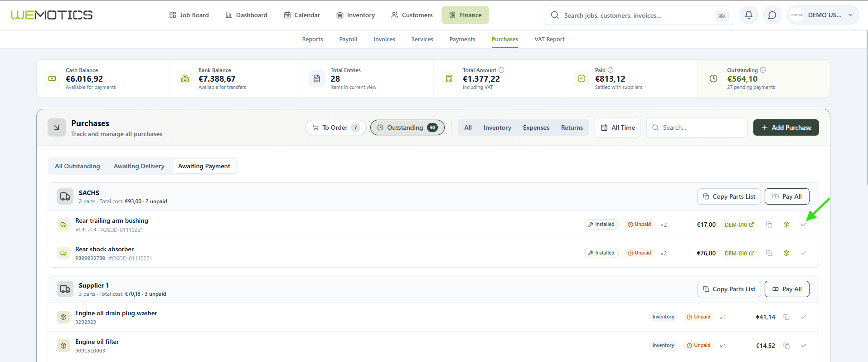
Task: Open the Job Board page
Action: pos(189,15)
